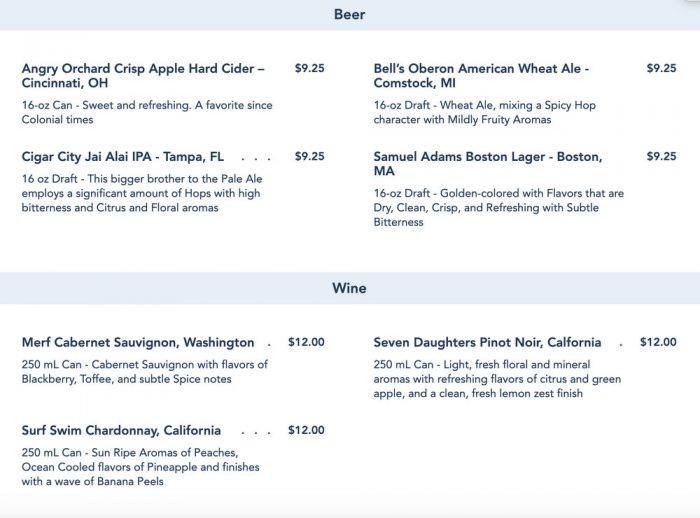Screen dimensions: 700x518
Task: Select Samuel Adams Boston Lager title
Action: pos(487,164)
